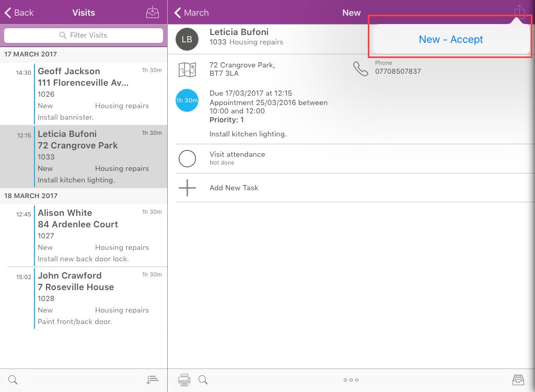Choose New - Accept in popover
This screenshot has width=535, height=392.
(x=451, y=39)
